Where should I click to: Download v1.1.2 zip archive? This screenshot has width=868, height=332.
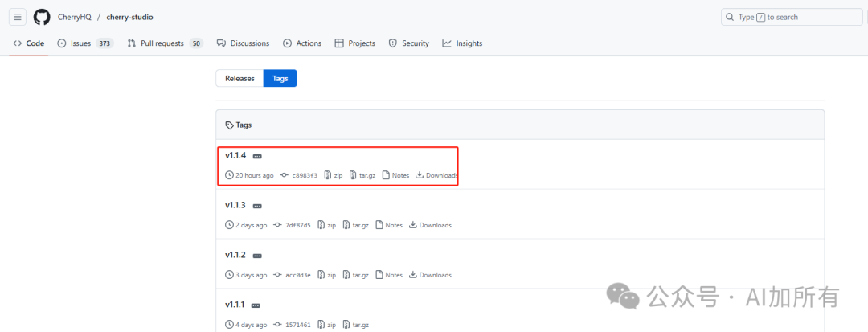pos(326,275)
